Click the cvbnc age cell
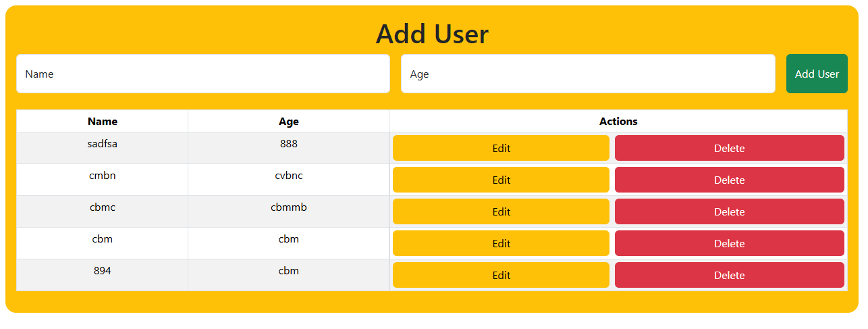 pyautogui.click(x=289, y=176)
